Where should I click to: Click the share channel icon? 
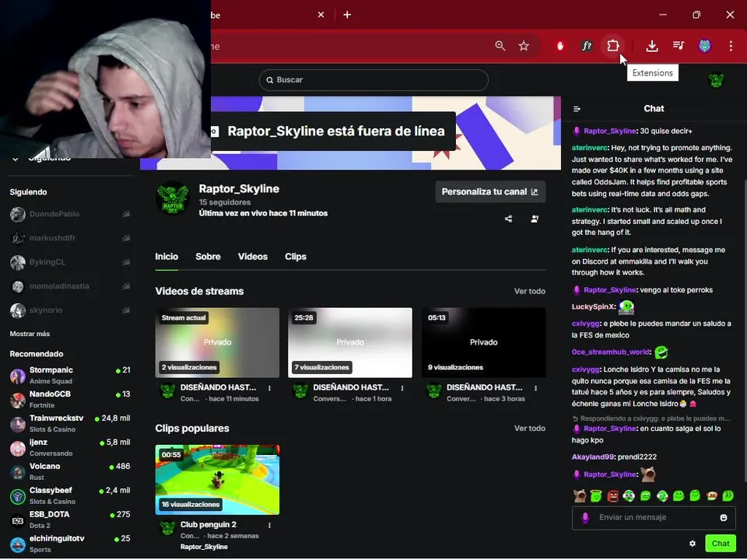(508, 219)
